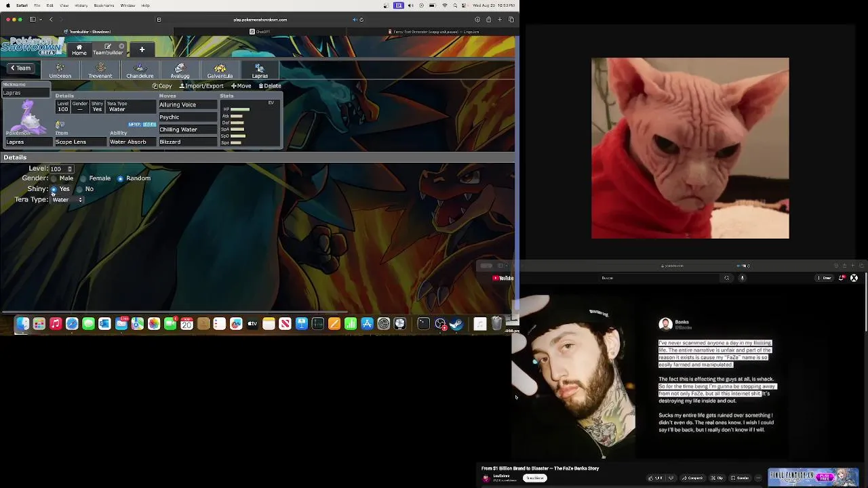Set Shiny to No

(79, 189)
